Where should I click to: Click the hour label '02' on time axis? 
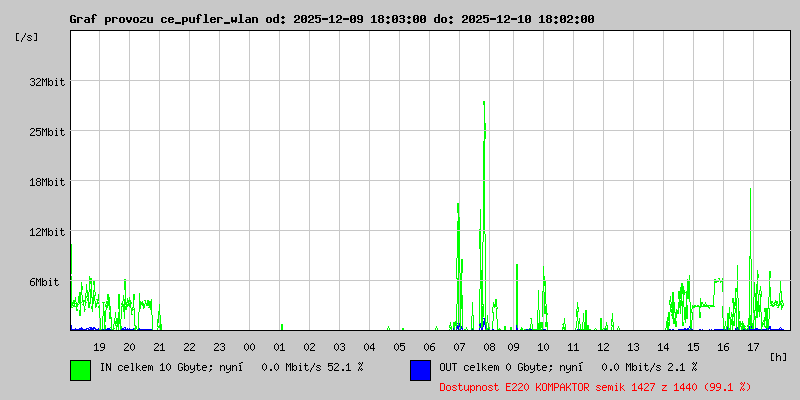tap(309, 347)
